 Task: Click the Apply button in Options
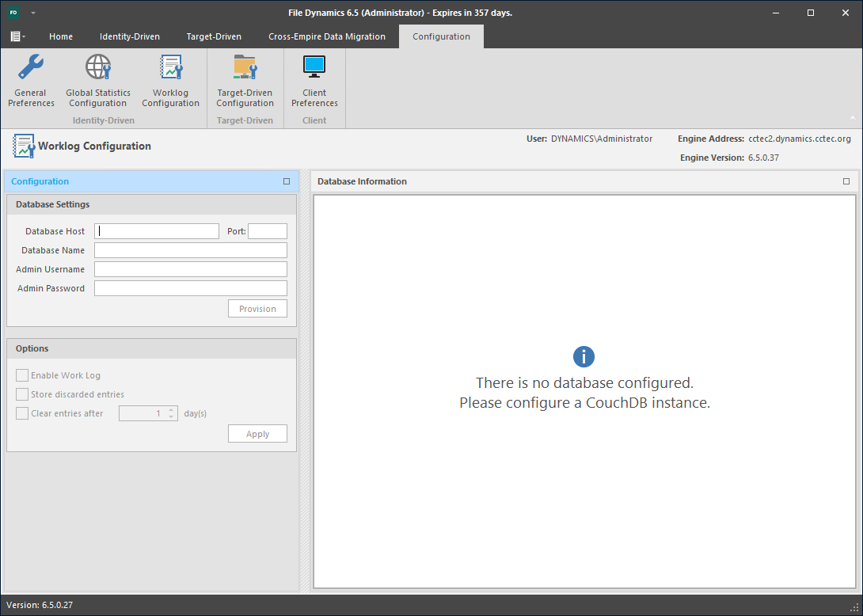click(x=257, y=434)
